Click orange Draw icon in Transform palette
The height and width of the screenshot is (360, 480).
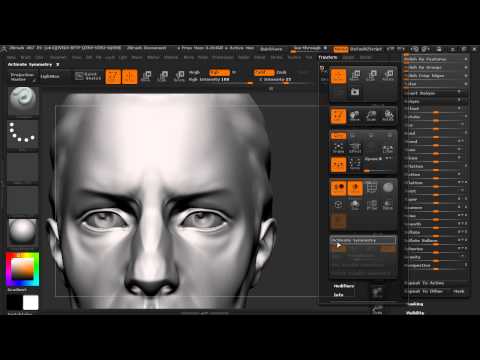(338, 76)
